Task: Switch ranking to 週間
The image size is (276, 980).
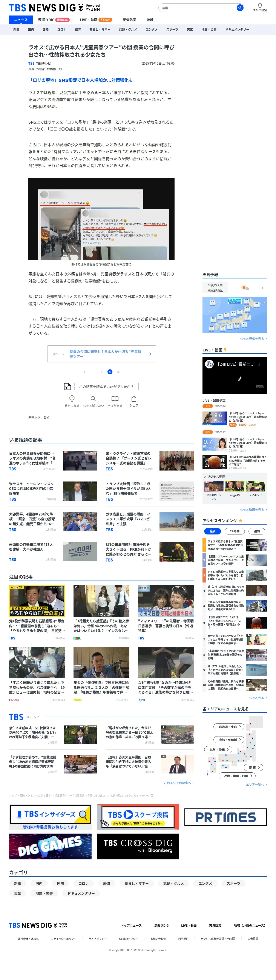Action: pos(257,531)
